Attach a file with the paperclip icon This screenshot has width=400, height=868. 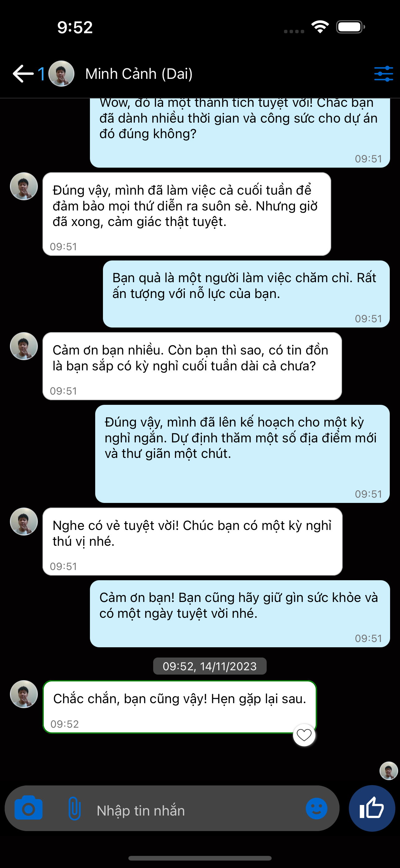(x=74, y=808)
